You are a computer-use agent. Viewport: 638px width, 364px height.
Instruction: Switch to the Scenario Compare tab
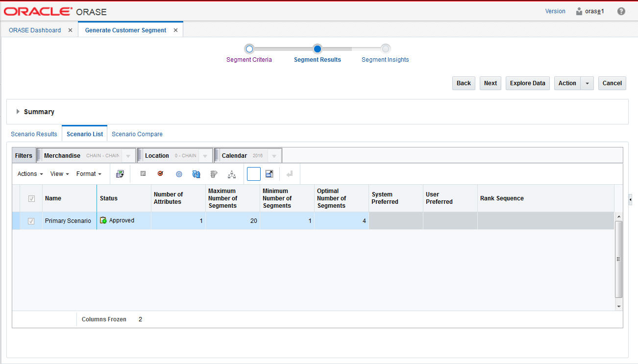pyautogui.click(x=137, y=134)
